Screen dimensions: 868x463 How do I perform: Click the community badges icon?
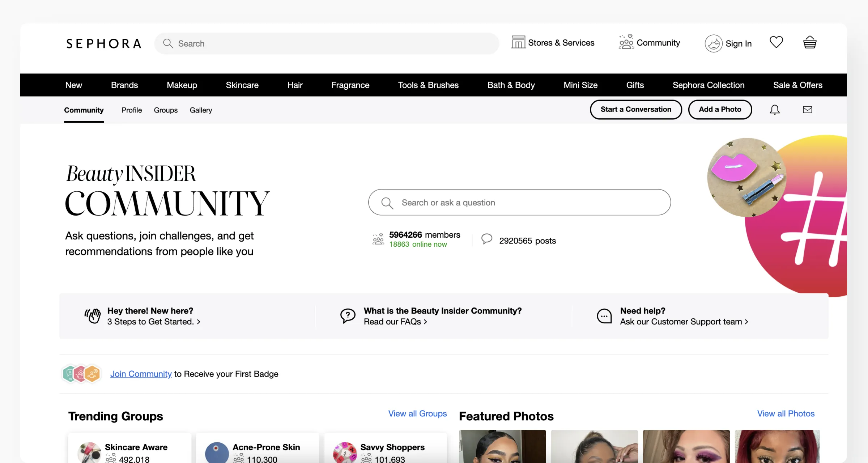81,374
